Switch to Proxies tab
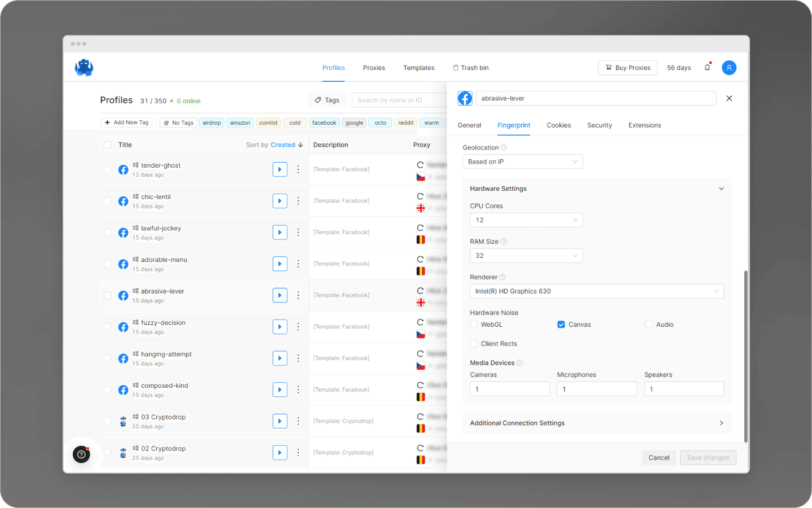The height and width of the screenshot is (508, 812). [x=374, y=68]
